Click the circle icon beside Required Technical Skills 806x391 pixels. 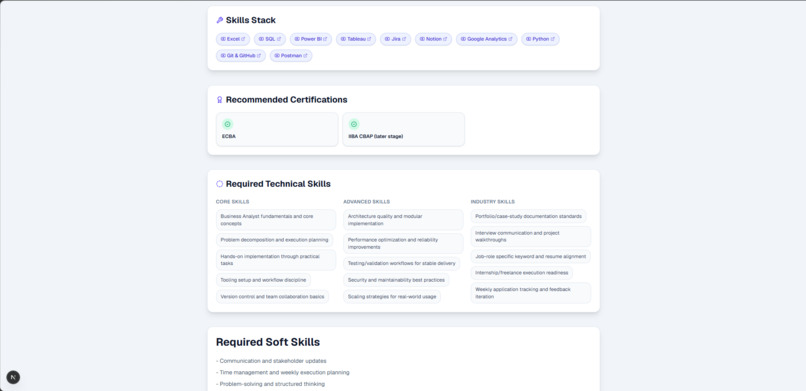click(x=219, y=184)
